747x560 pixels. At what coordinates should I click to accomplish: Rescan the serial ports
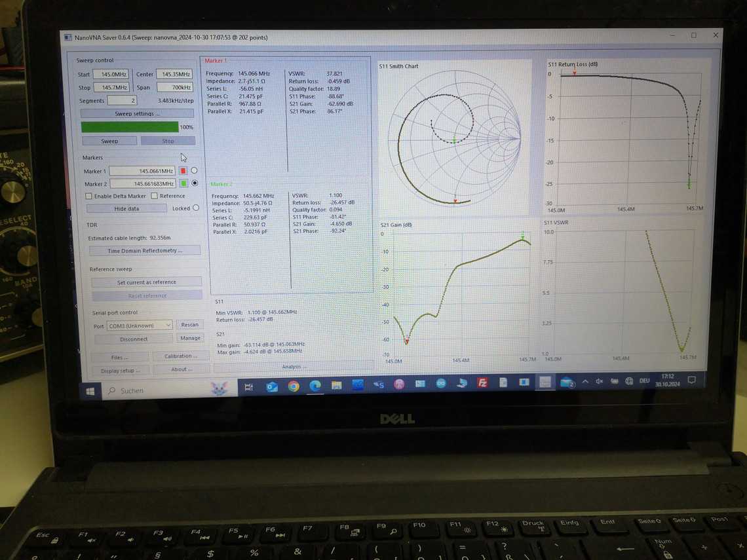pos(189,325)
